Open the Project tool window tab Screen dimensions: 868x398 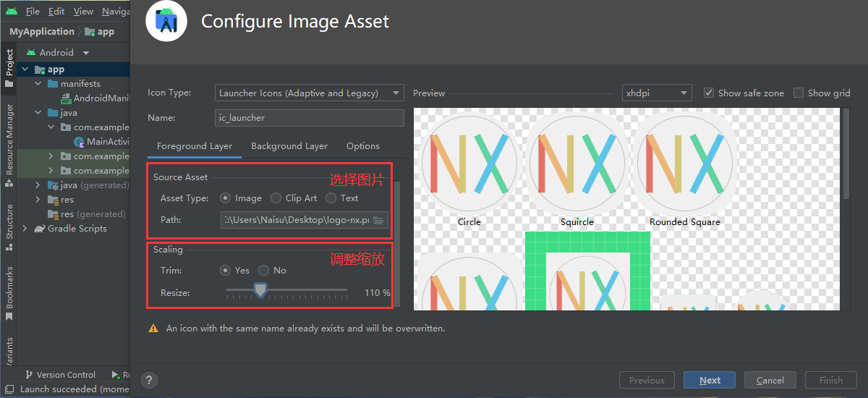(9, 68)
